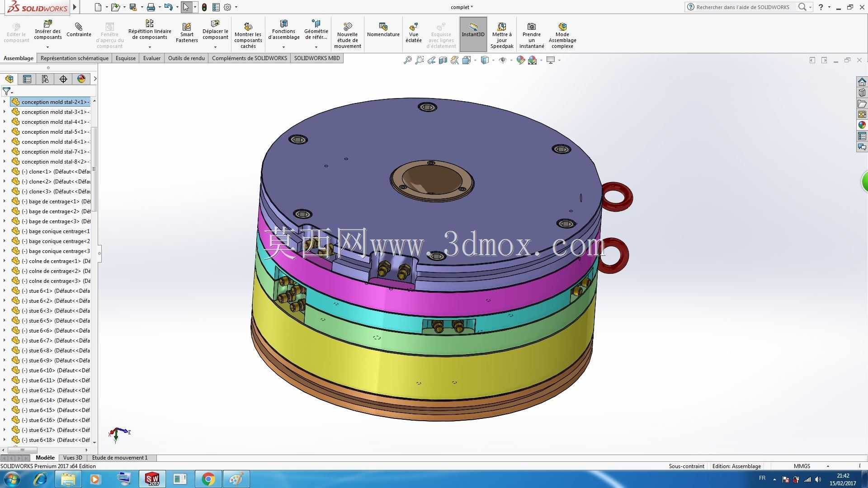Click the Rebuild traffic light icon
This screenshot has height=488, width=868.
tap(204, 7)
